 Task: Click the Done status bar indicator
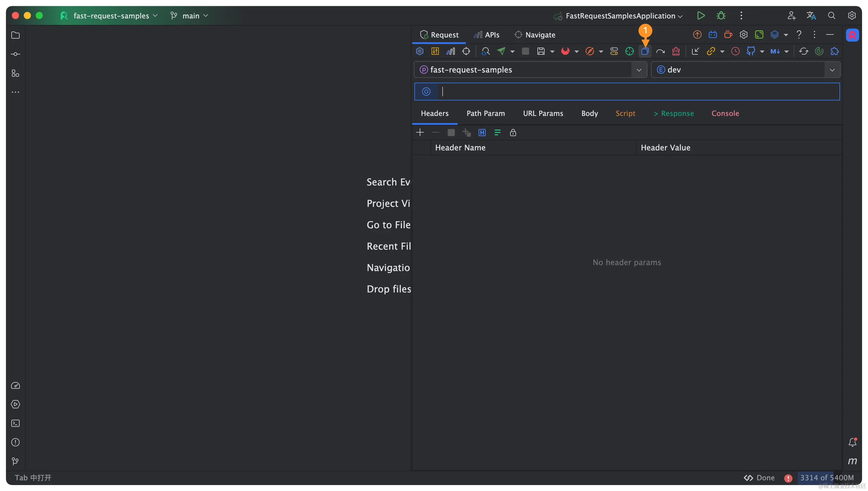pyautogui.click(x=759, y=478)
